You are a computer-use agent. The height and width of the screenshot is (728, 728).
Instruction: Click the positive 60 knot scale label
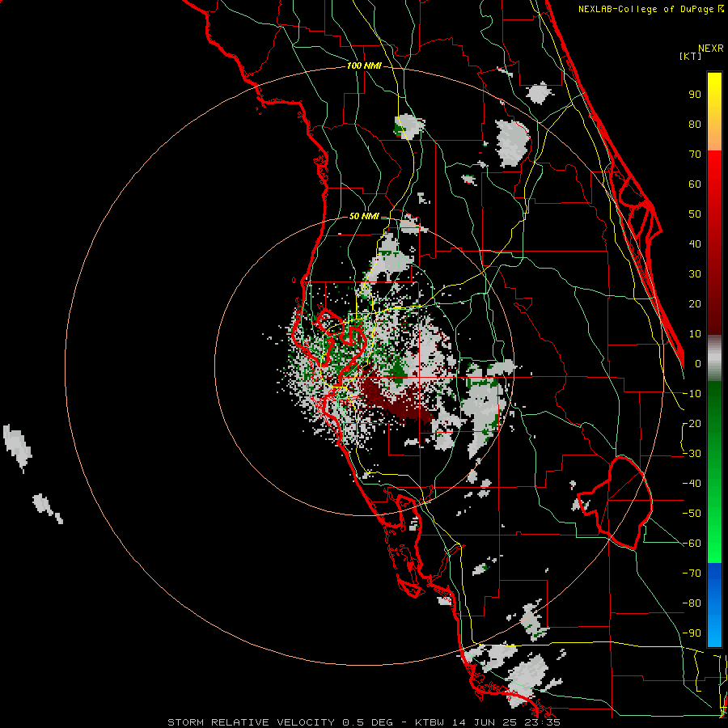[695, 184]
